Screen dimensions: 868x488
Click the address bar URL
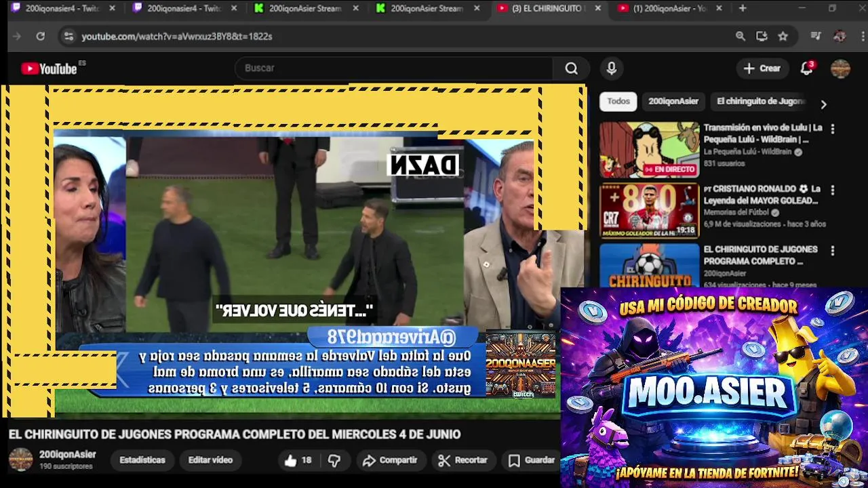[177, 36]
